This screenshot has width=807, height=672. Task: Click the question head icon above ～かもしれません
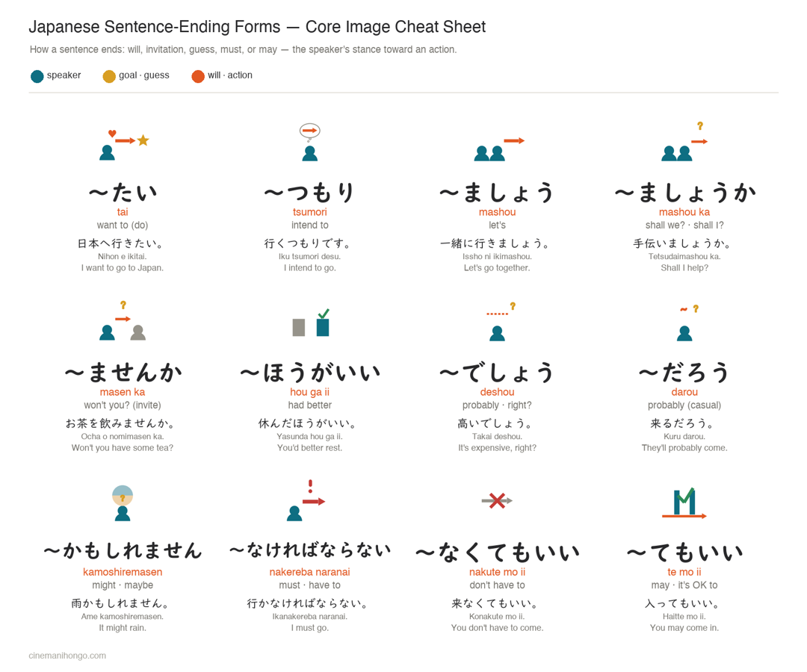(x=123, y=503)
